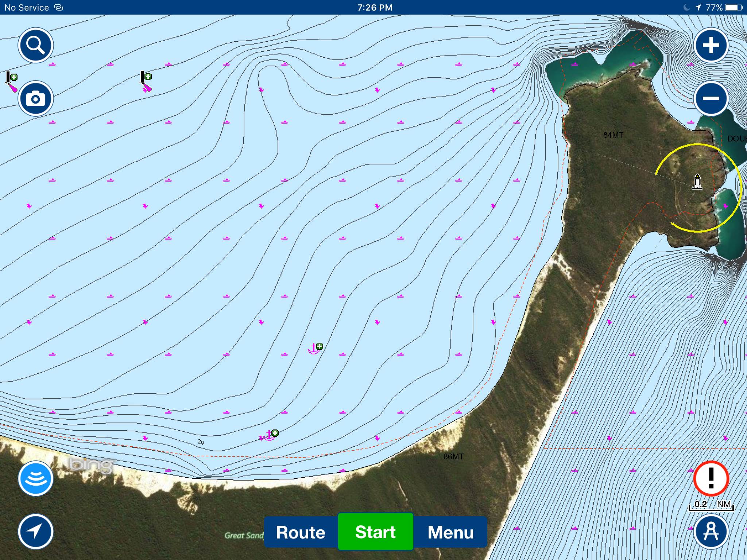Viewport: 747px width, 560px height.
Task: Open the camera snapshot button
Action: point(36,98)
